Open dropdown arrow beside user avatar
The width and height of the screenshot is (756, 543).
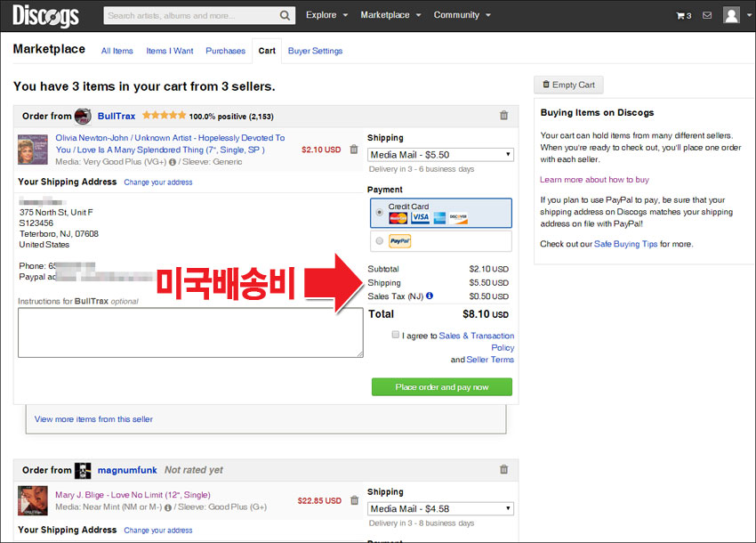[749, 15]
